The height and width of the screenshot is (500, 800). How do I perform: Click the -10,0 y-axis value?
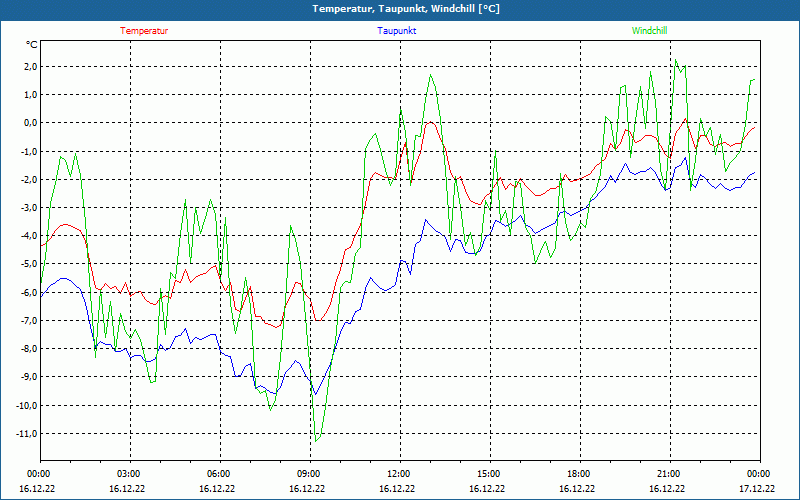tap(27, 406)
